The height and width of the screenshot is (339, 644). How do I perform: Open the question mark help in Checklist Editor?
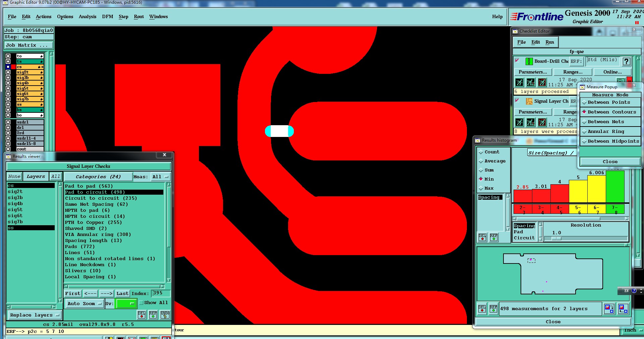(626, 61)
